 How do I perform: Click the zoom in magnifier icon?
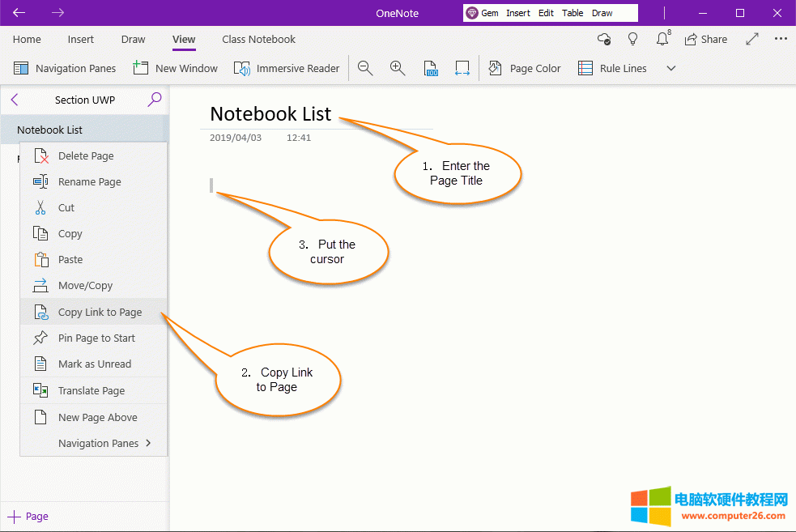click(x=398, y=69)
